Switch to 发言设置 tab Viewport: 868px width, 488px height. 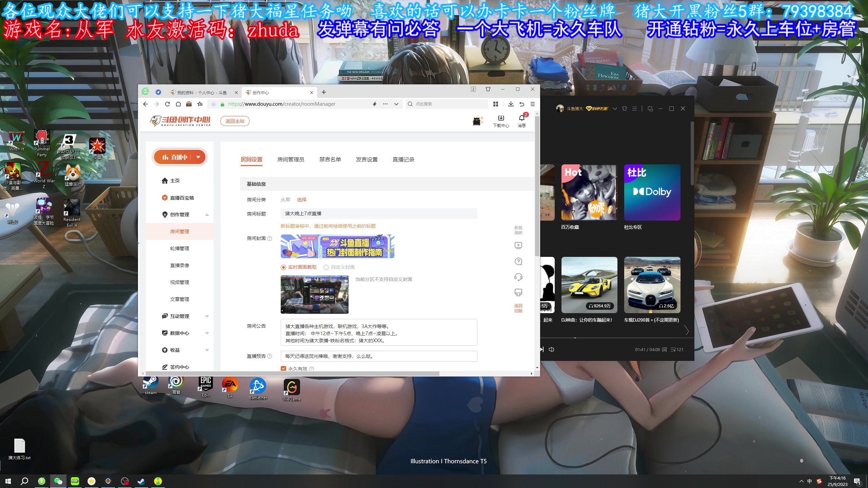[x=367, y=159]
